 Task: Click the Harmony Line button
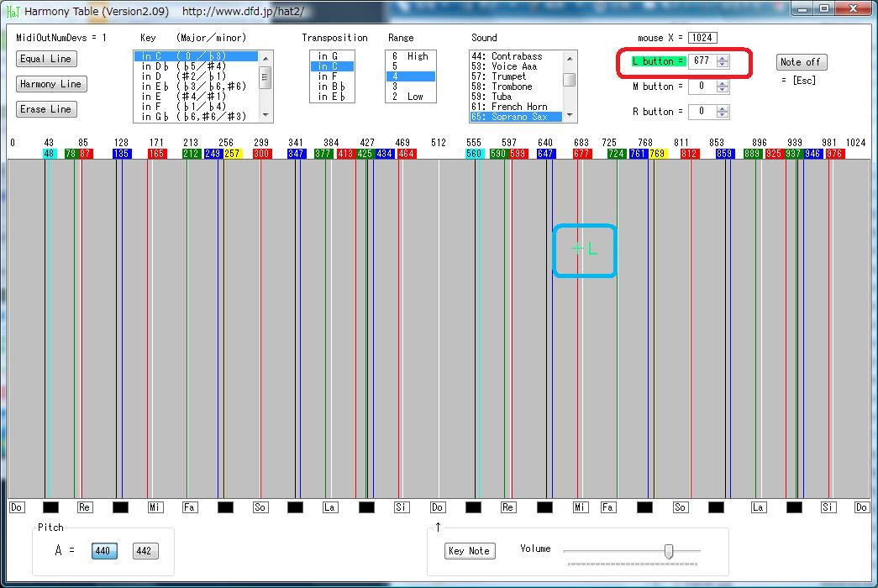tap(51, 84)
